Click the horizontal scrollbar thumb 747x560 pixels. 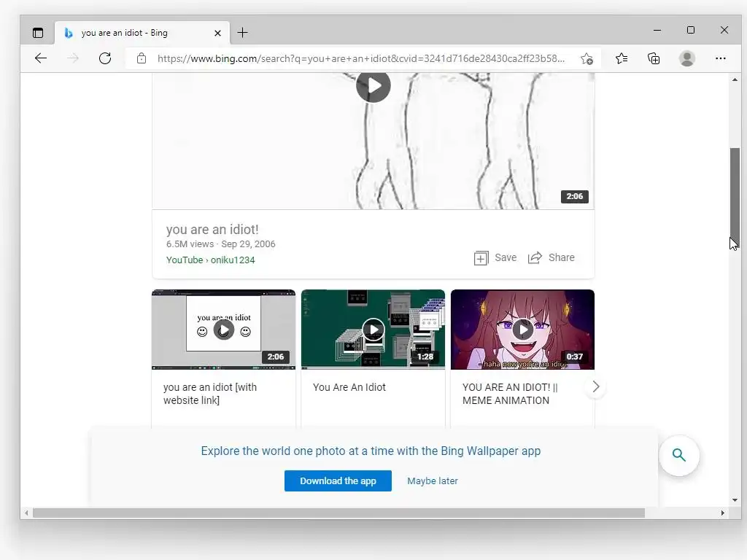pyautogui.click(x=338, y=513)
